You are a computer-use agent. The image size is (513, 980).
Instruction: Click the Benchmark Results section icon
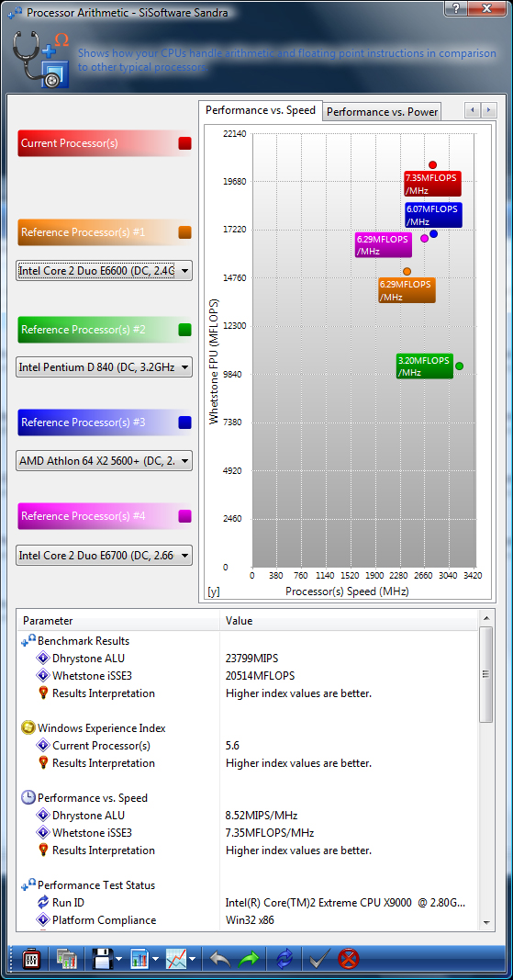[x=28, y=640]
